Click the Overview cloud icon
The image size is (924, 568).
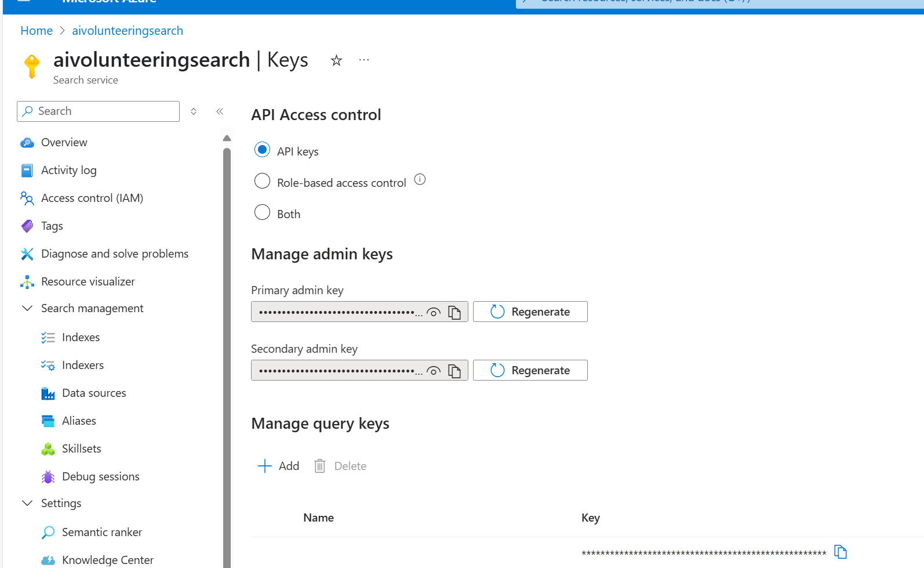tap(27, 143)
